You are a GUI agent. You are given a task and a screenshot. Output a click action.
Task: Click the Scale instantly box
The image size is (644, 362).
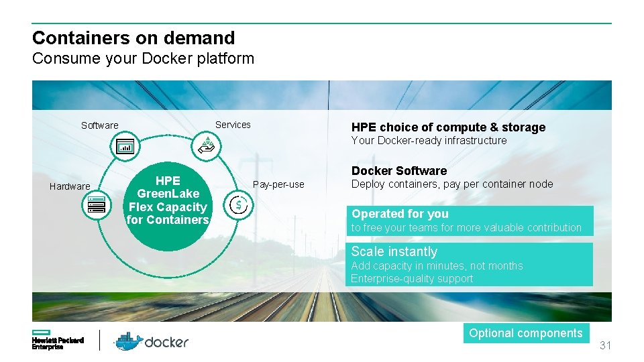pos(470,264)
